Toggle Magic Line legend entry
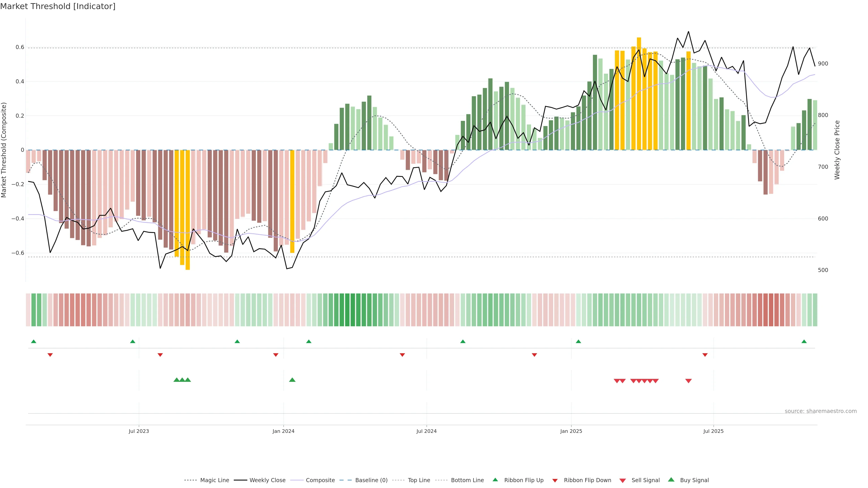The width and height of the screenshot is (868, 488). tap(214, 480)
